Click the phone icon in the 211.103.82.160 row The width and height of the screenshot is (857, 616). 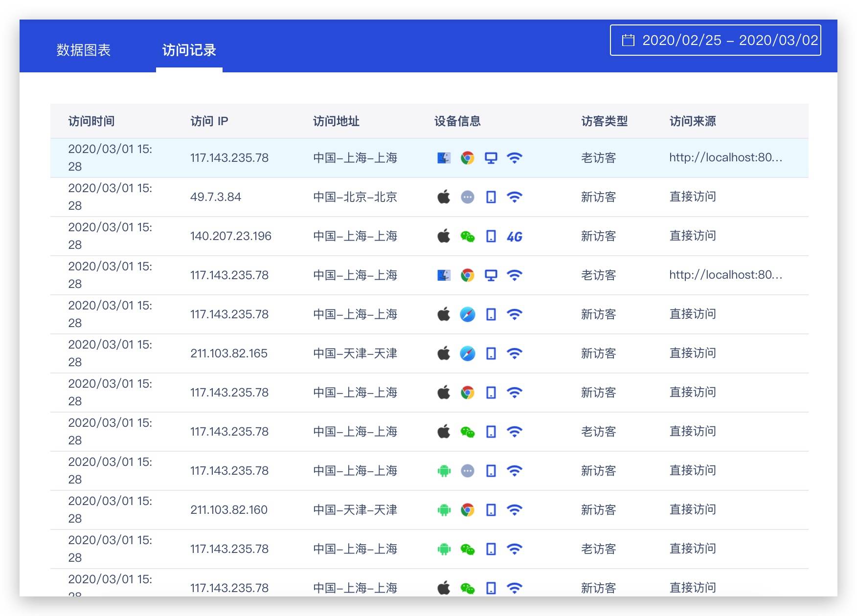[491, 510]
